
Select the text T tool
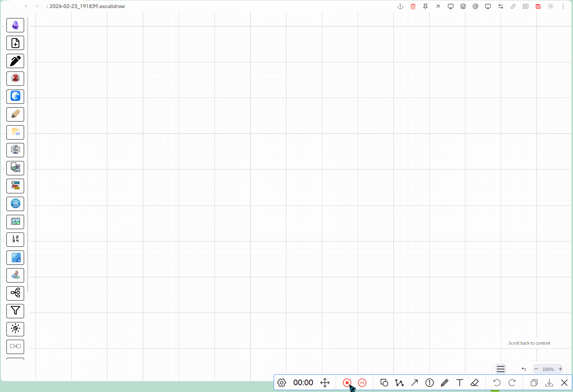[460, 383]
